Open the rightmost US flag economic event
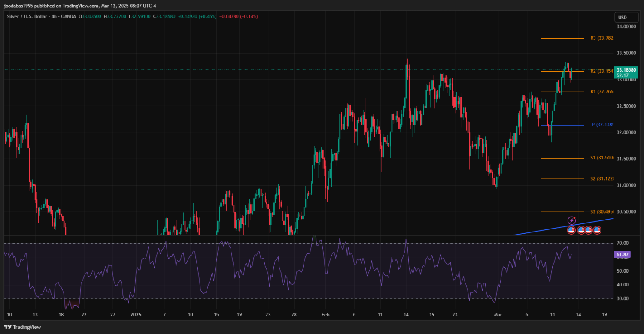644x334 pixels. coord(597,230)
